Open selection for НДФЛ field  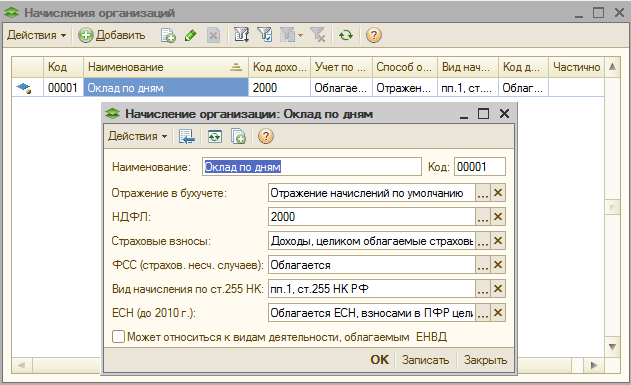click(x=483, y=217)
